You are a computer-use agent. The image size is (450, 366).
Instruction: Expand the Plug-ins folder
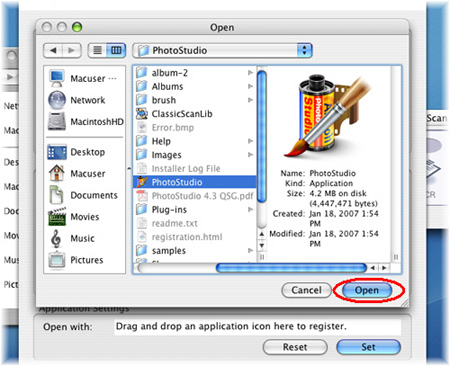coord(250,210)
